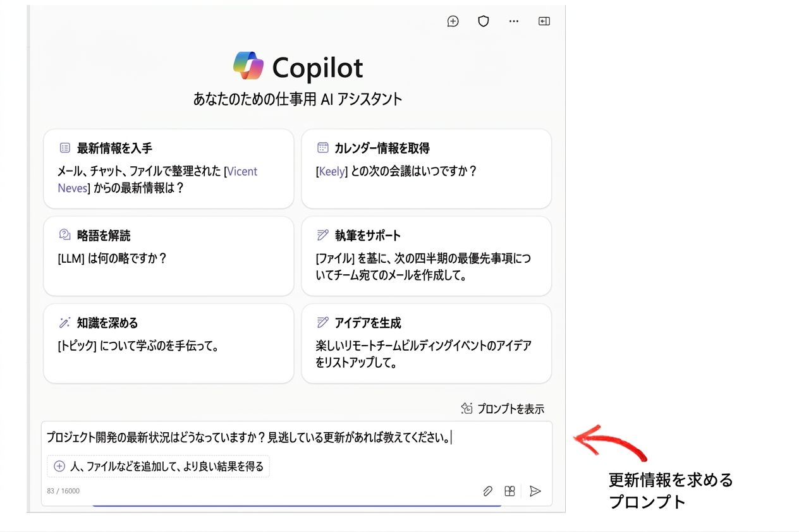This screenshot has height=532, width=799.
Task: Click the sparkle icon beside プロンプトを表示
Action: click(x=467, y=408)
